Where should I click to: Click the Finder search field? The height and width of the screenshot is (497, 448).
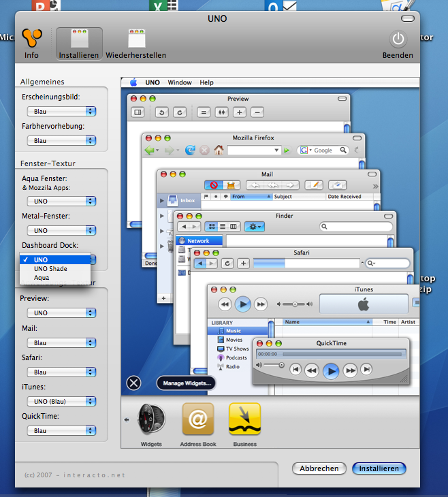click(x=356, y=226)
